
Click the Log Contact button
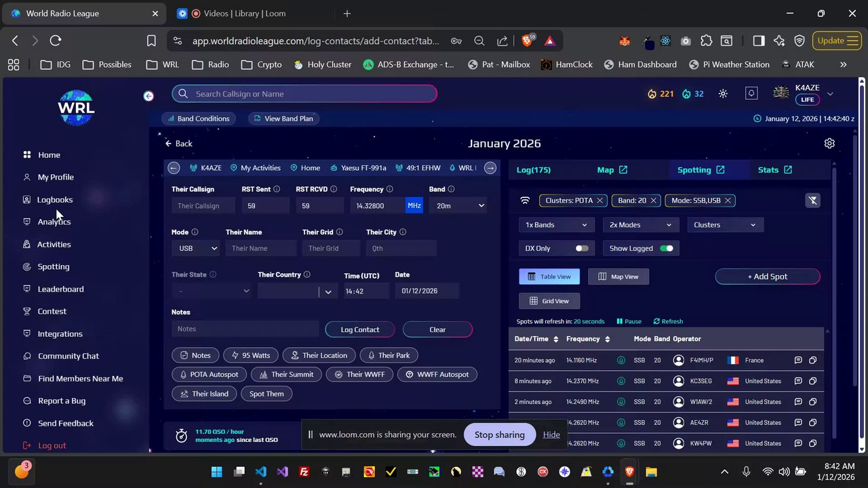coord(359,329)
